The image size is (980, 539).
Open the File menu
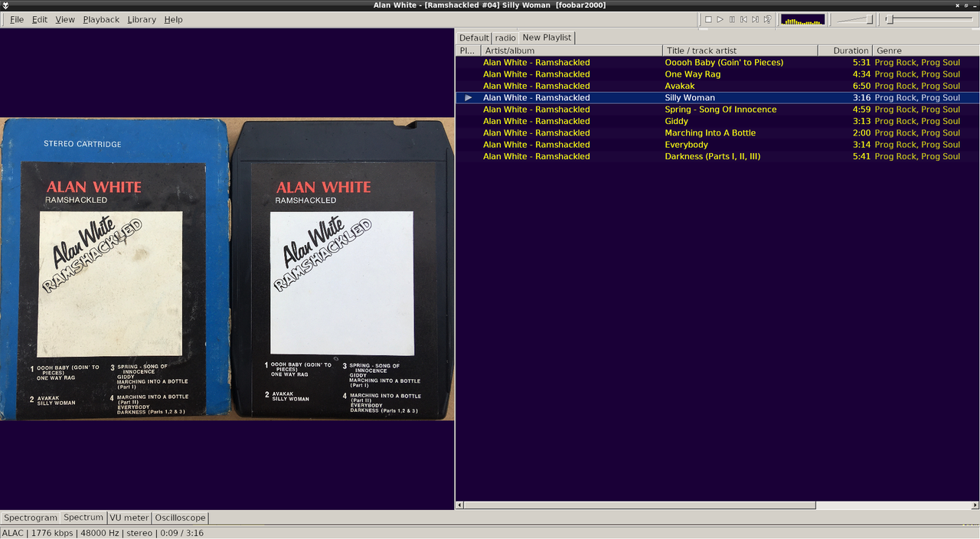click(17, 19)
